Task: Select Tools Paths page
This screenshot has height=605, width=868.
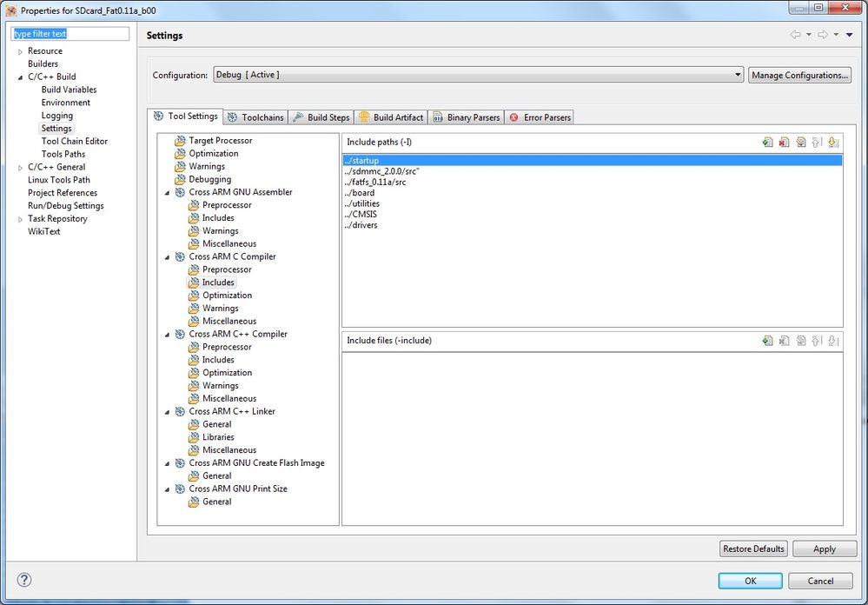Action: (63, 154)
